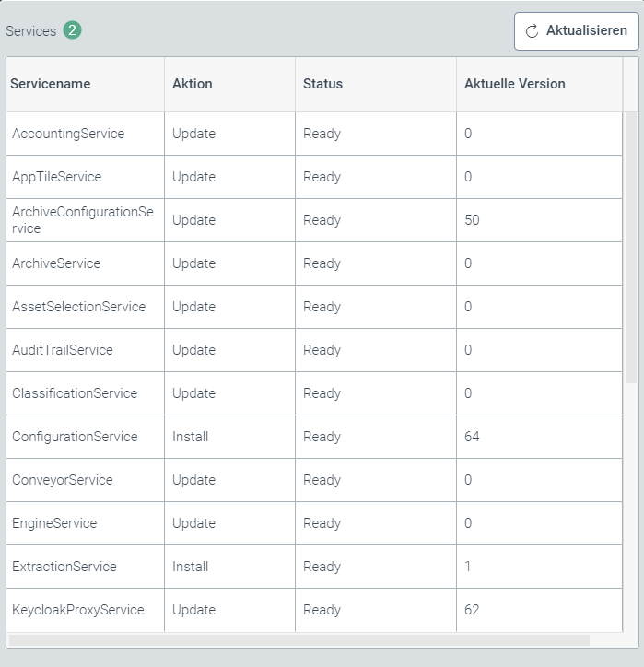Click the Aktuelle Version column header

(514, 84)
